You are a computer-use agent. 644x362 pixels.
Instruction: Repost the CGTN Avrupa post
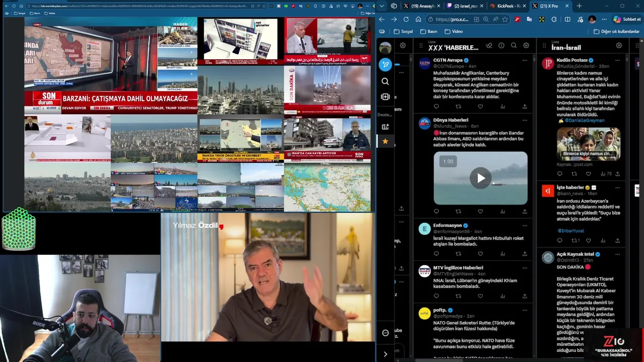coord(458,107)
